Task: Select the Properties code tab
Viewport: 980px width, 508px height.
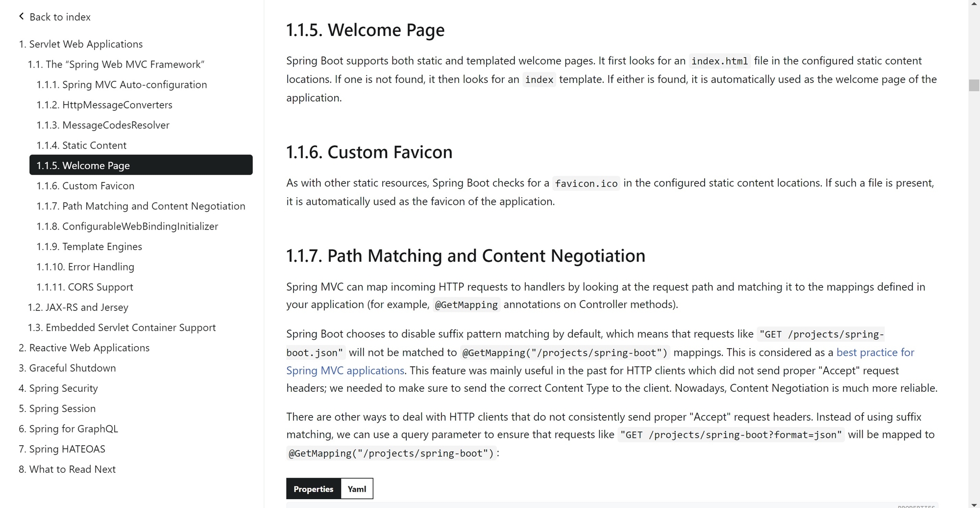Action: pos(314,488)
